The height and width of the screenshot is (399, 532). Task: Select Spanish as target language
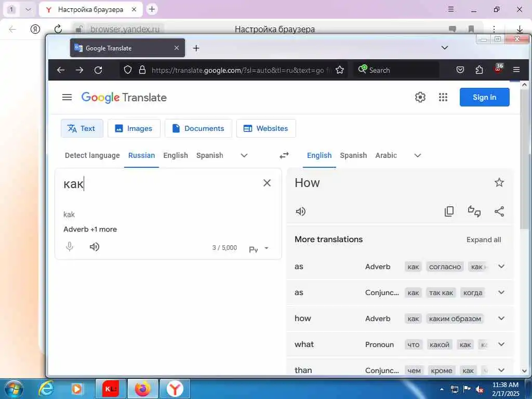pos(353,155)
